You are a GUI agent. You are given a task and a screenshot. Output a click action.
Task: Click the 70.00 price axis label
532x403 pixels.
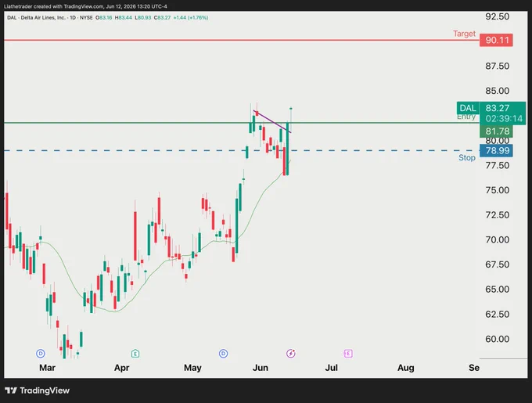[x=497, y=239]
